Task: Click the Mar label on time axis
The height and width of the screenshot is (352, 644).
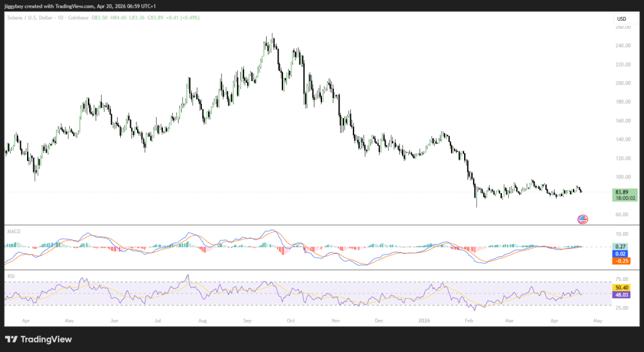Action: click(509, 321)
